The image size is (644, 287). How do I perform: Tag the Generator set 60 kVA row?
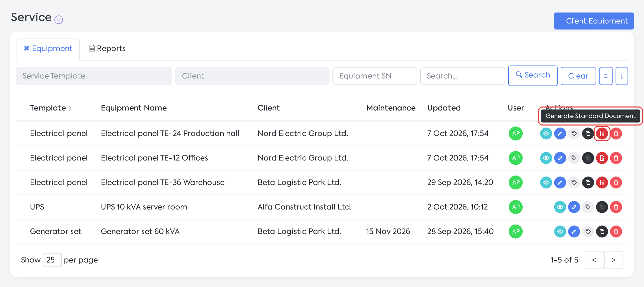click(x=588, y=232)
